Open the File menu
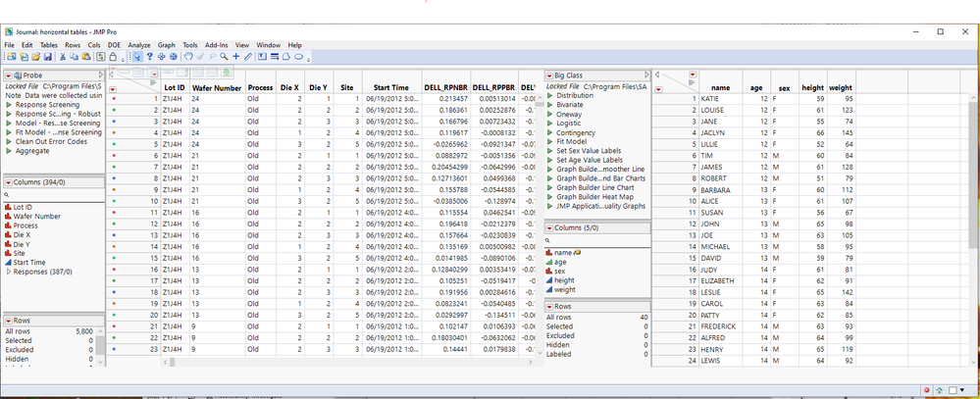Image resolution: width=980 pixels, height=399 pixels. 10,45
